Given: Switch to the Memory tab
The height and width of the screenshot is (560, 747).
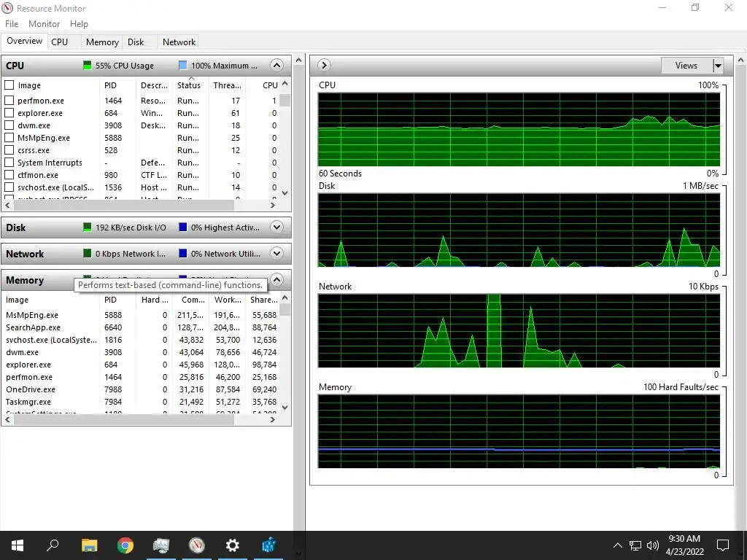Looking at the screenshot, I should [x=102, y=42].
